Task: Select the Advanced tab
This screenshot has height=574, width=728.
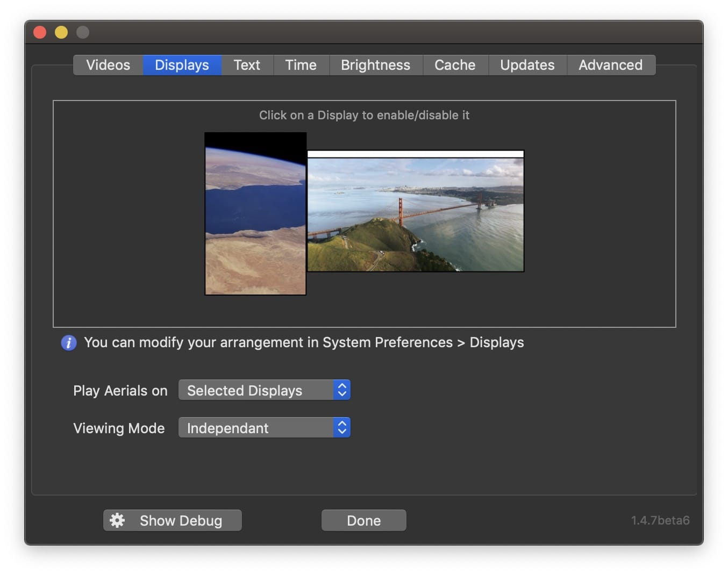Action: coord(611,65)
